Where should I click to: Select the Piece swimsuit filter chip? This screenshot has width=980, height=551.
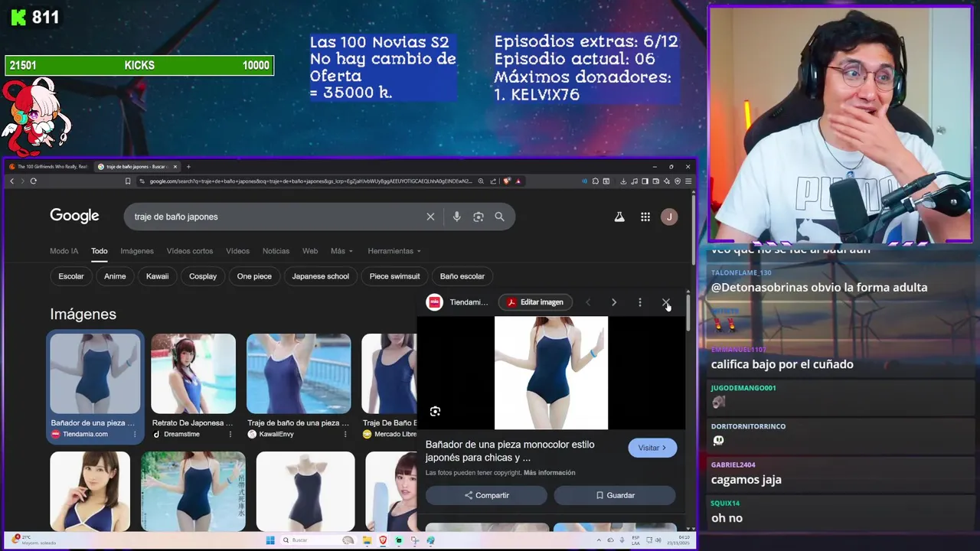pos(395,276)
